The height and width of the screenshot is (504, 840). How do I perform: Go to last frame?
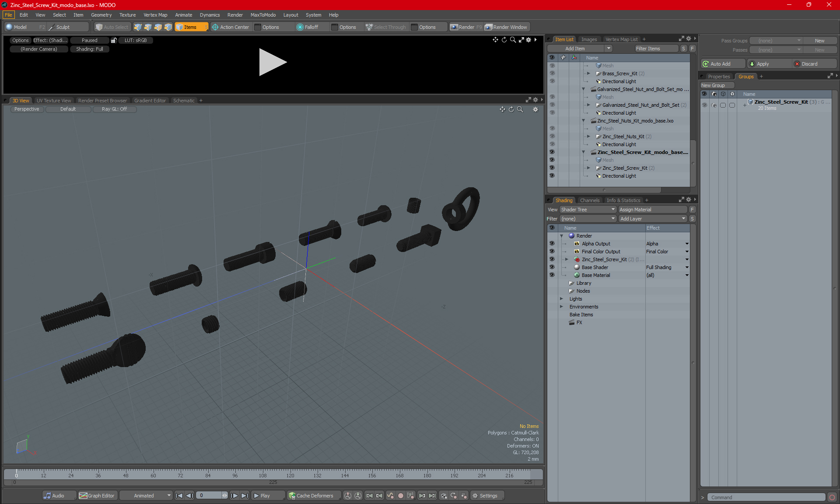point(245,496)
